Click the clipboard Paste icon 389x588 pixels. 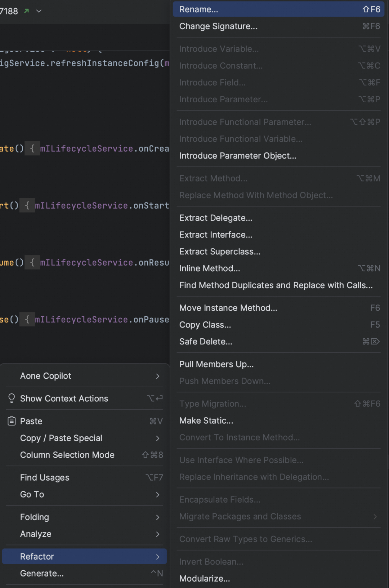point(12,421)
